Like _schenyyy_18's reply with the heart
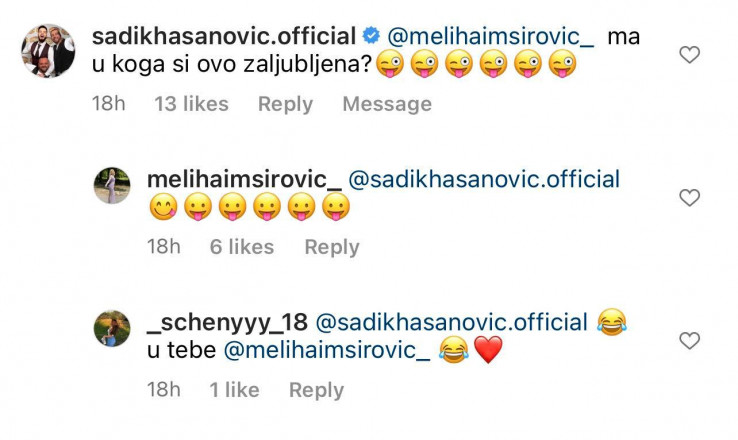This screenshot has width=738, height=440. [690, 341]
